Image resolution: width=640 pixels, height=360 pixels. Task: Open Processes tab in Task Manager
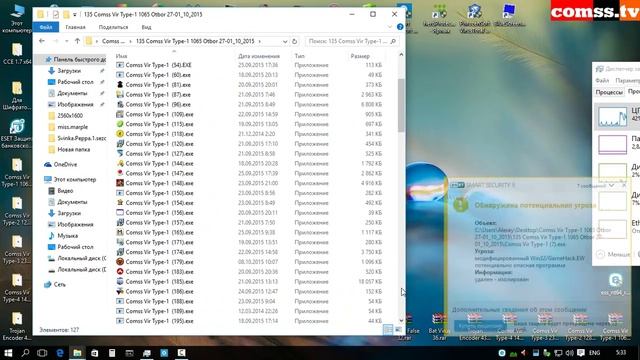[x=609, y=92]
